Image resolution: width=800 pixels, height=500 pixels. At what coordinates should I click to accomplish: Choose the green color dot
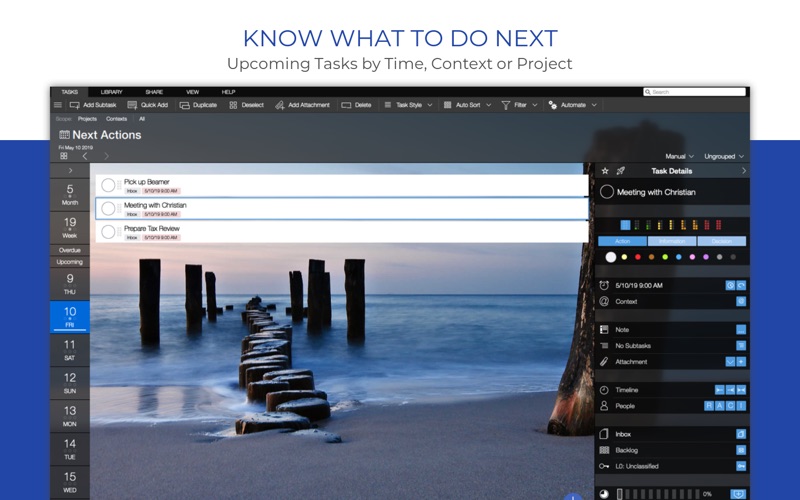665,257
